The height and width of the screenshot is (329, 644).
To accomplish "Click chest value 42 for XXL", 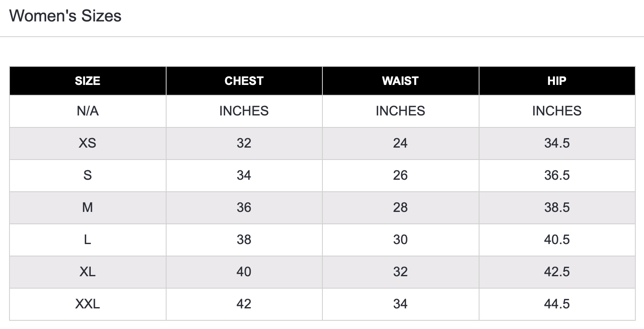I will (244, 304).
